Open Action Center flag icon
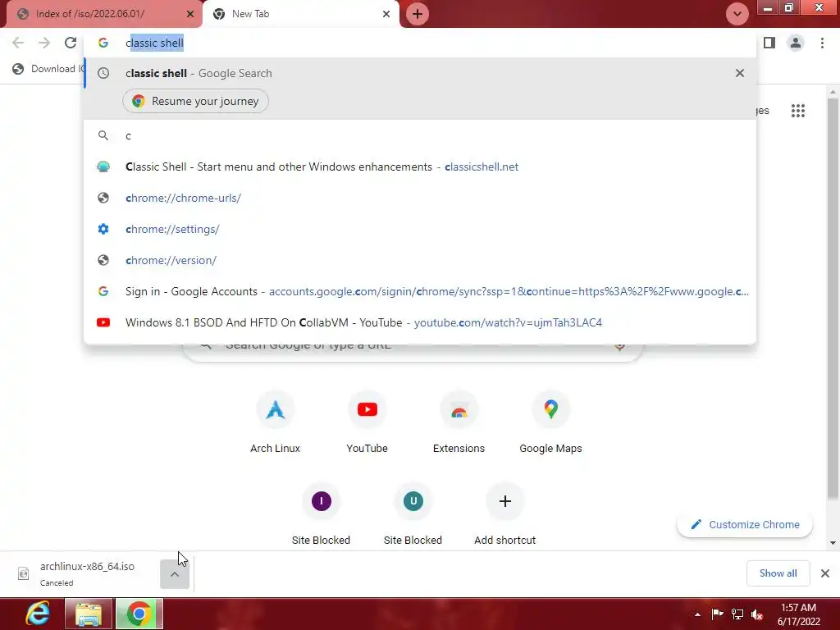 pos(717,614)
